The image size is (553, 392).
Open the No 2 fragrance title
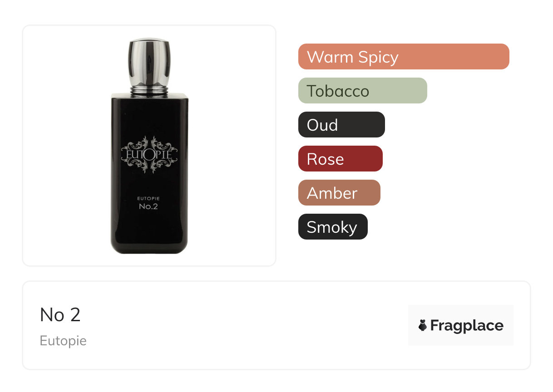(x=60, y=315)
